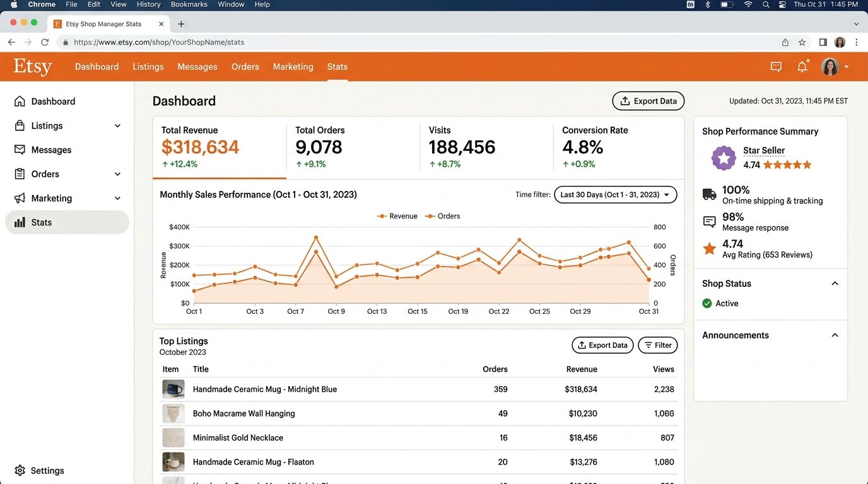This screenshot has width=868, height=484.
Task: Click the Star Seller badge icon
Action: (724, 158)
